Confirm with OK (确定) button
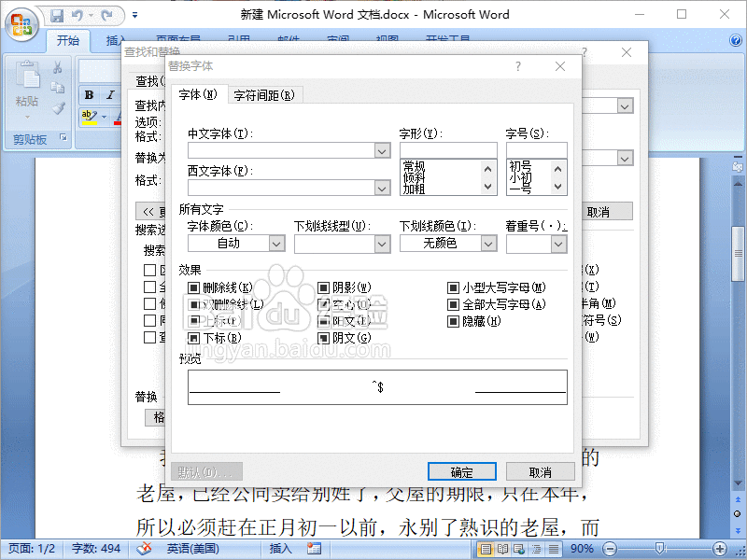The width and height of the screenshot is (747, 560). pyautogui.click(x=461, y=472)
